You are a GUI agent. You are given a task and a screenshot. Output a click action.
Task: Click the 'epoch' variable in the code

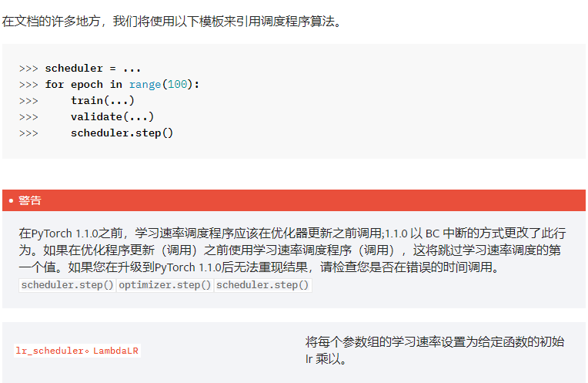pos(86,84)
